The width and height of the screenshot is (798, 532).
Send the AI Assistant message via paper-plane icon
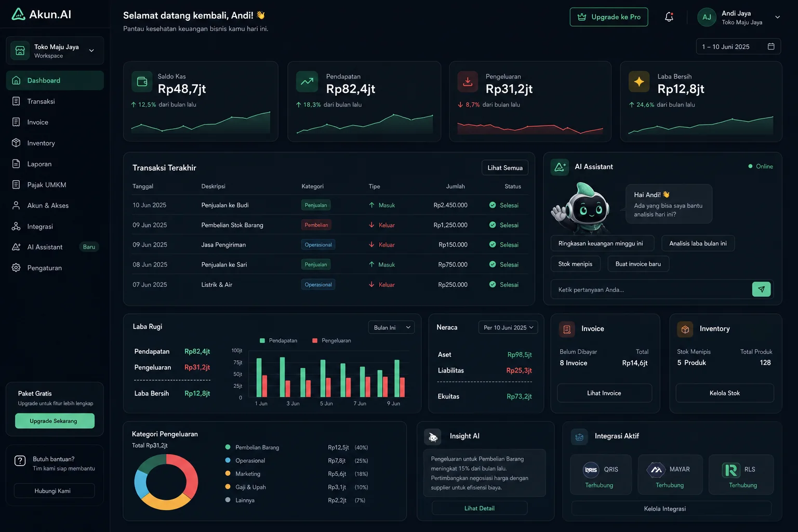[761, 289]
